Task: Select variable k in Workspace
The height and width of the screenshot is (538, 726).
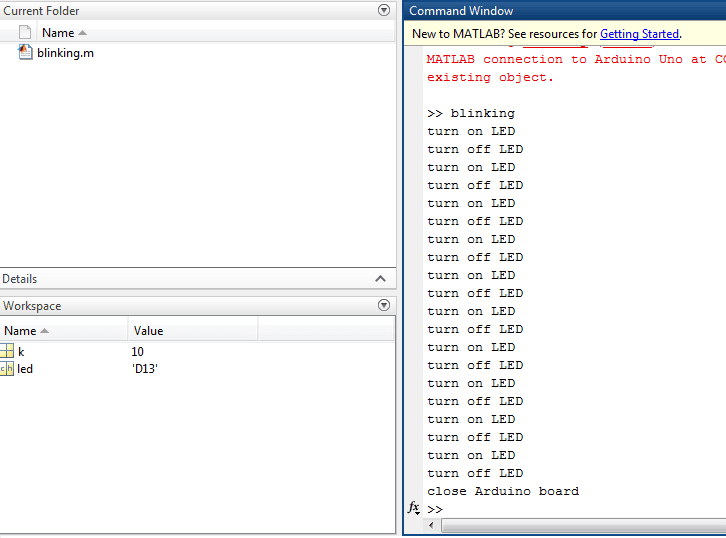Action: pyautogui.click(x=21, y=352)
